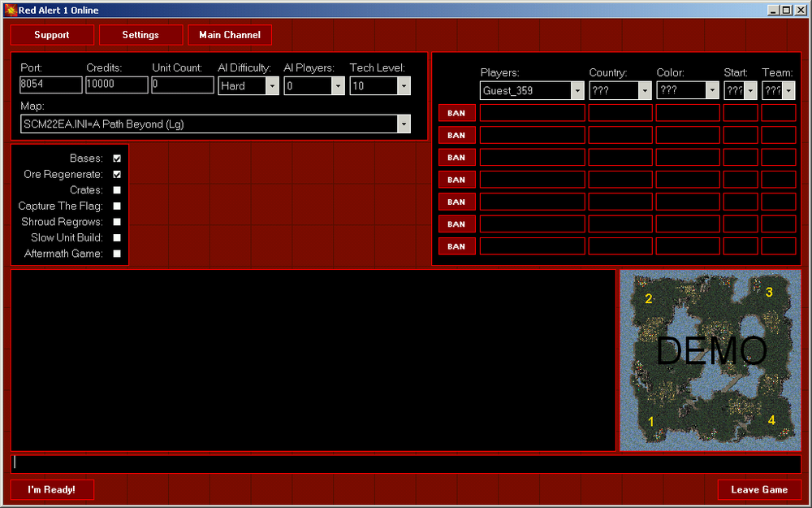Viewport: 812px width, 508px height.
Task: Focus the Port input field
Action: point(50,85)
